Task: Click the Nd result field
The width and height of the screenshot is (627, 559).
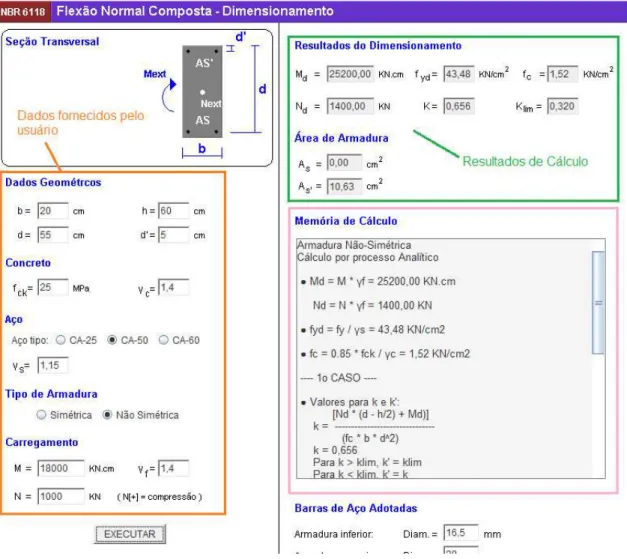Action: tap(350, 106)
